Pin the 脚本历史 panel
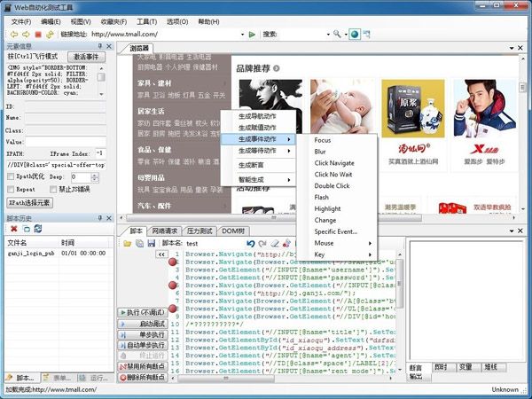532x399 pixels. (100, 218)
